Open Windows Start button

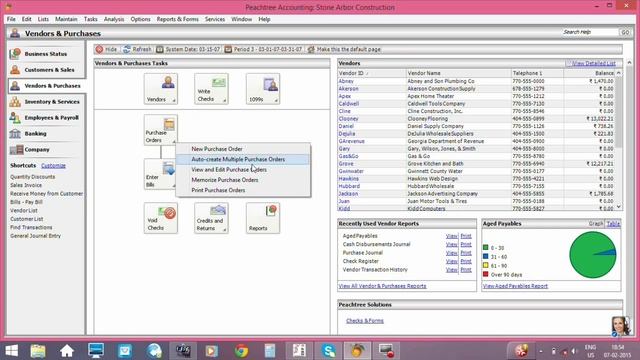(11, 351)
